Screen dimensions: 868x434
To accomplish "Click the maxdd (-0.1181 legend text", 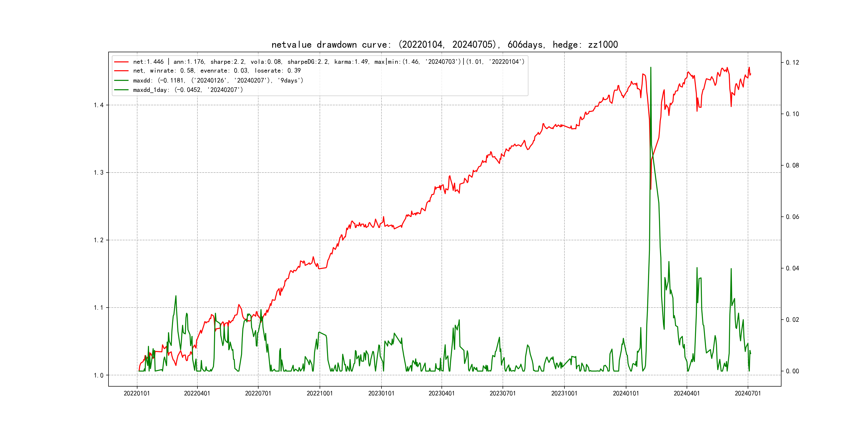I will click(218, 81).
